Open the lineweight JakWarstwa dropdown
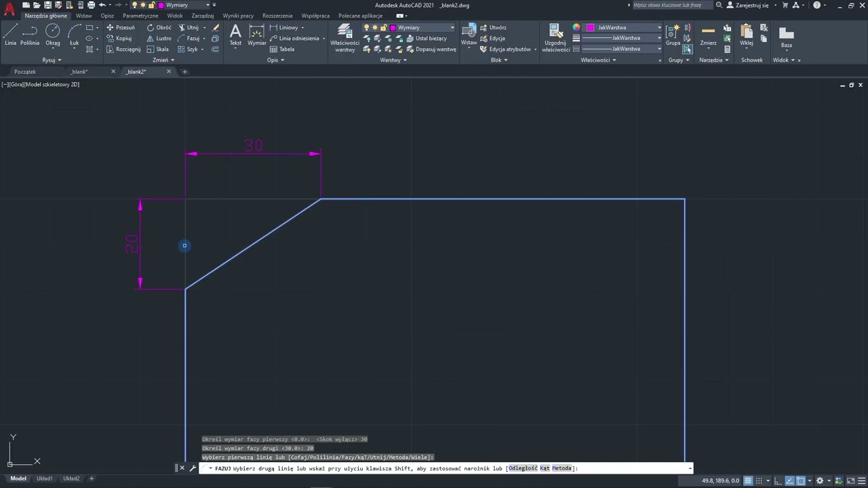Image resolution: width=868 pixels, height=488 pixels. [623, 39]
